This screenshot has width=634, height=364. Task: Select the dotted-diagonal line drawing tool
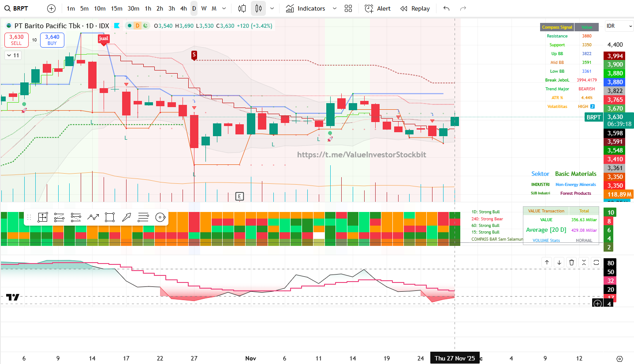tap(60, 217)
